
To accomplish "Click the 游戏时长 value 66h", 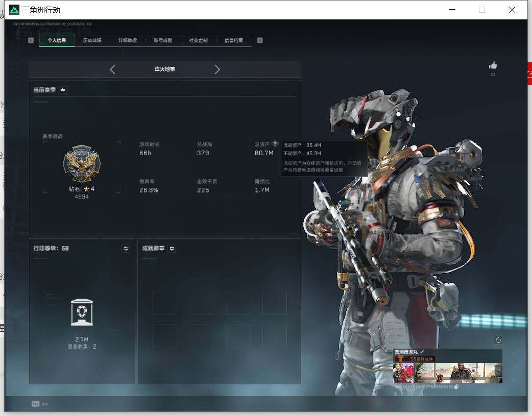I will (x=145, y=153).
